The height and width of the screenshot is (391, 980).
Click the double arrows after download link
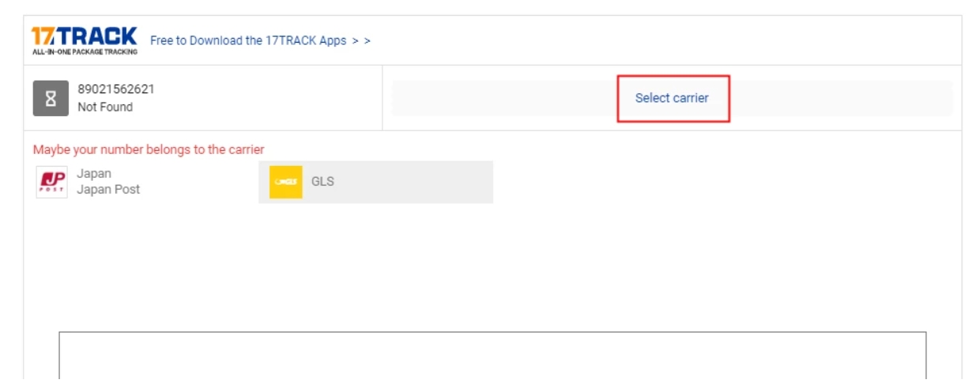[x=362, y=40]
